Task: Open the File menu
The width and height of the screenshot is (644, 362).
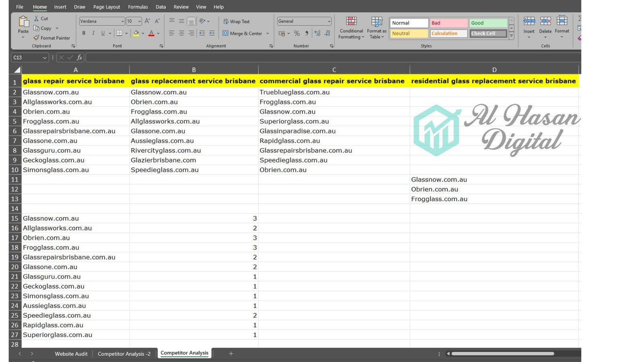Action: pyautogui.click(x=20, y=7)
